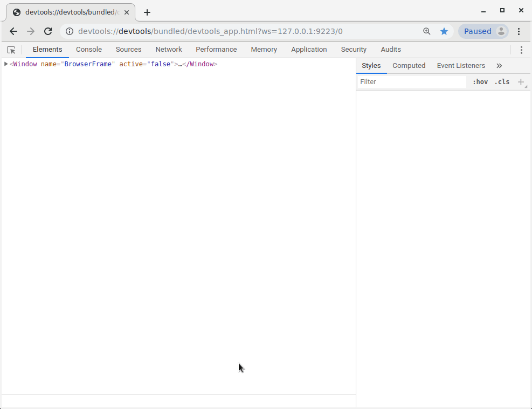Close the devtools browser tab
The image size is (532, 409).
[127, 12]
